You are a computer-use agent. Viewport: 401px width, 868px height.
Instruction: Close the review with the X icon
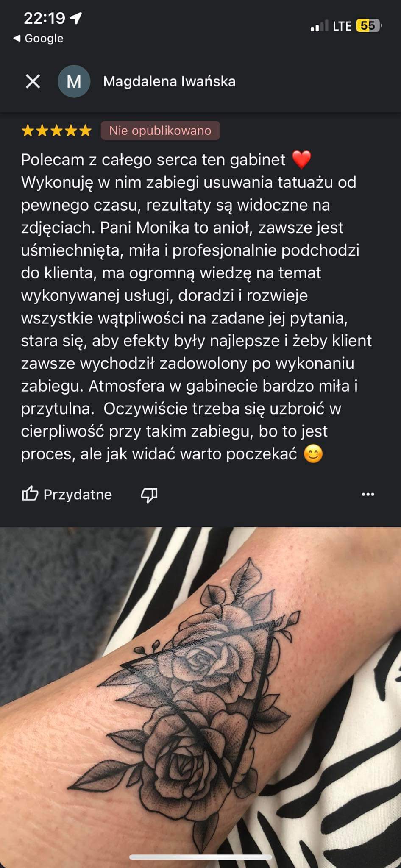click(33, 81)
